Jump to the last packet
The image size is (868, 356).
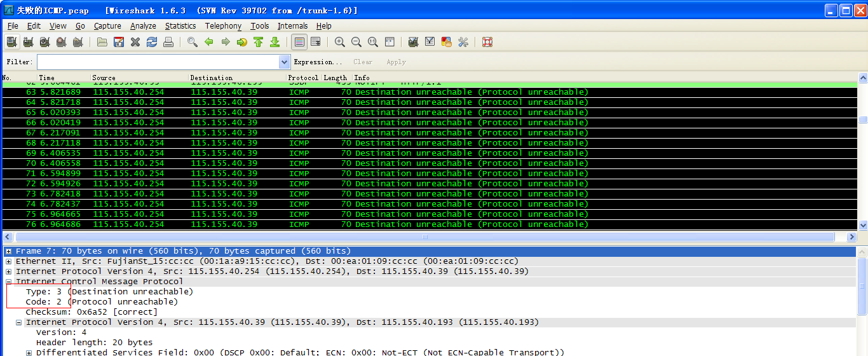click(275, 42)
